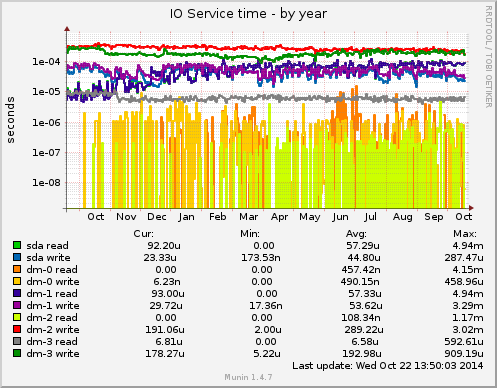
Task: Click the dm-1 read dark blue swatch
Action: point(17,293)
